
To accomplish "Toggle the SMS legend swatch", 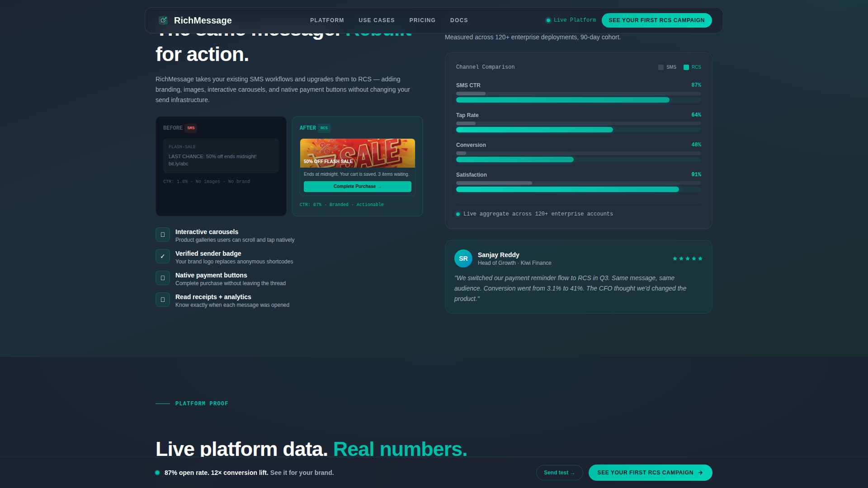I will point(661,67).
